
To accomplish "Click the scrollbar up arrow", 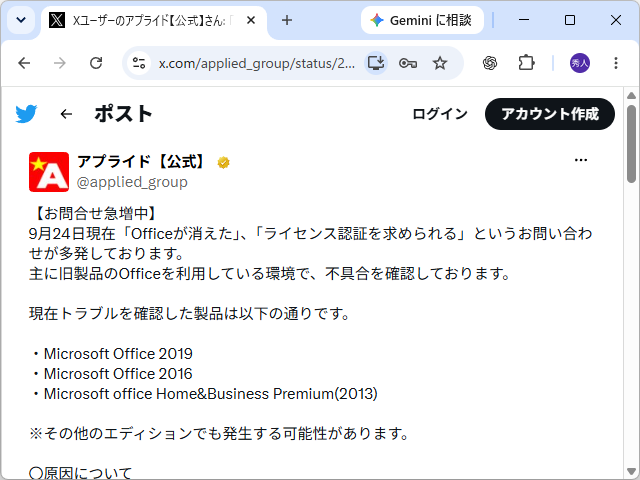I will point(631,96).
